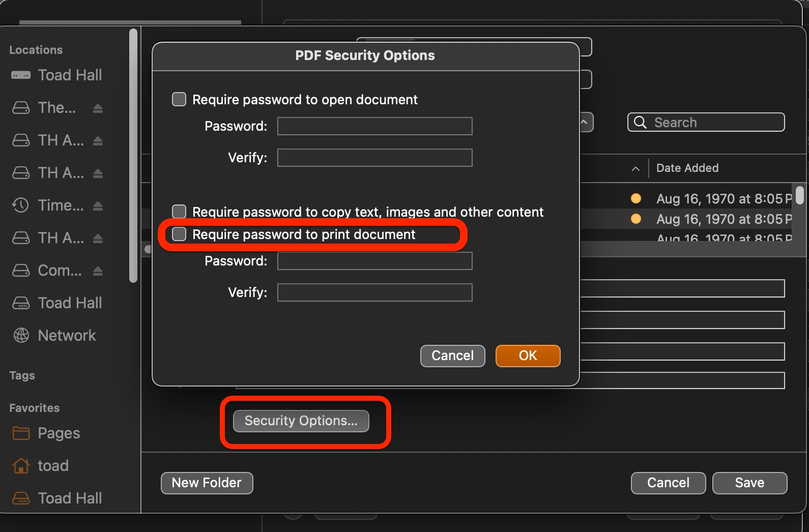Viewport: 809px width, 532px height.
Task: Eject the Time... backup volume
Action: 98,206
